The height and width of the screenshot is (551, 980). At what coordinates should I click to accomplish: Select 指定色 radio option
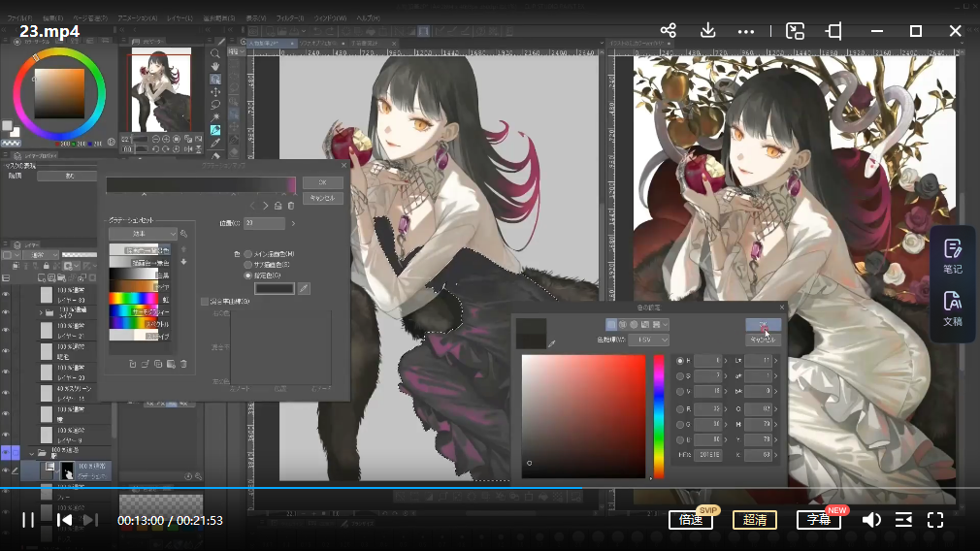[x=248, y=275]
